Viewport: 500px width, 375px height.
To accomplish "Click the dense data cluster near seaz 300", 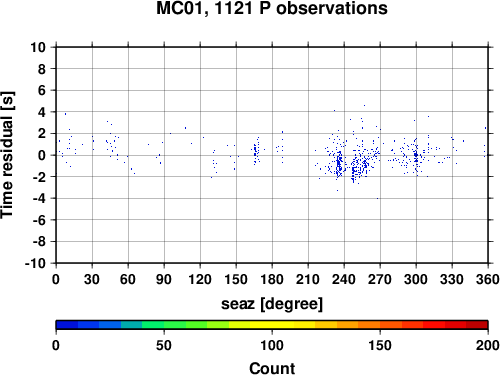I will coord(416,156).
